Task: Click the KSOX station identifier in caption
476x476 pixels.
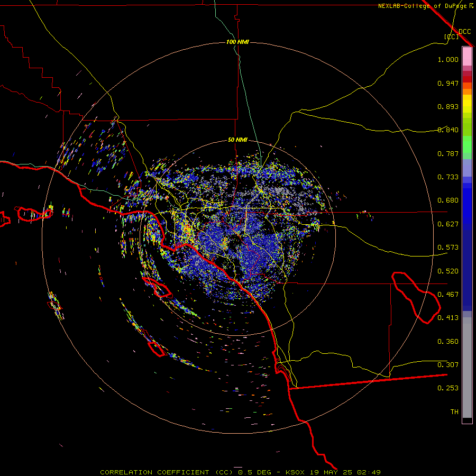Action: 295,472
